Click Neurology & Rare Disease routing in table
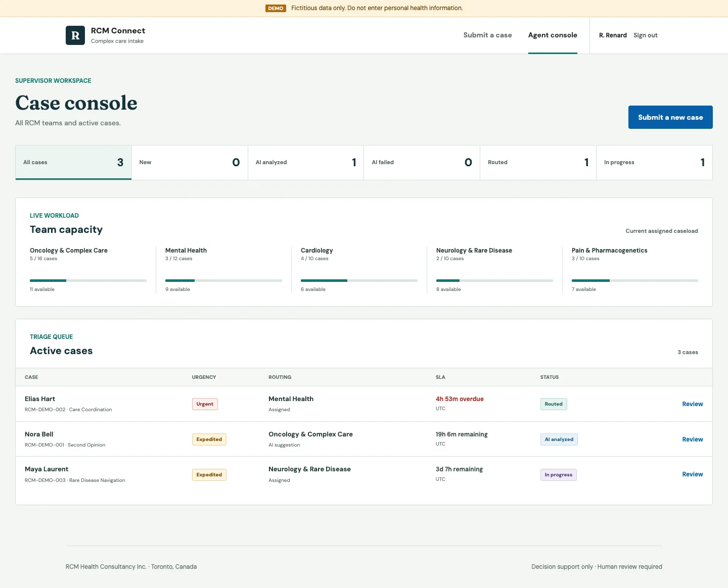The width and height of the screenshot is (728, 588). [x=309, y=469]
